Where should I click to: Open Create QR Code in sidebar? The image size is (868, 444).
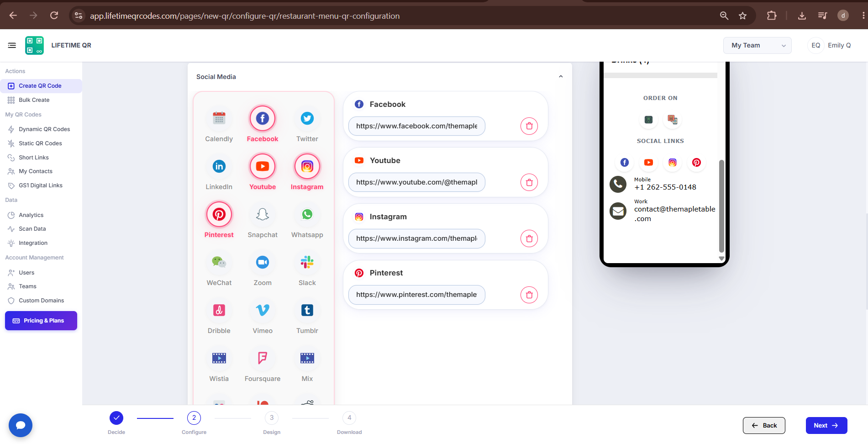(41, 86)
